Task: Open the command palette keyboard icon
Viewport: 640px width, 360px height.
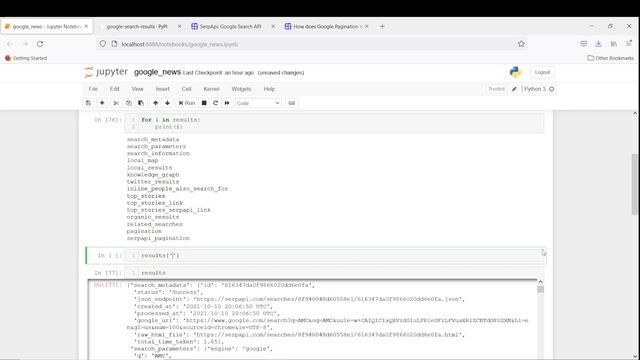Action: (x=291, y=103)
